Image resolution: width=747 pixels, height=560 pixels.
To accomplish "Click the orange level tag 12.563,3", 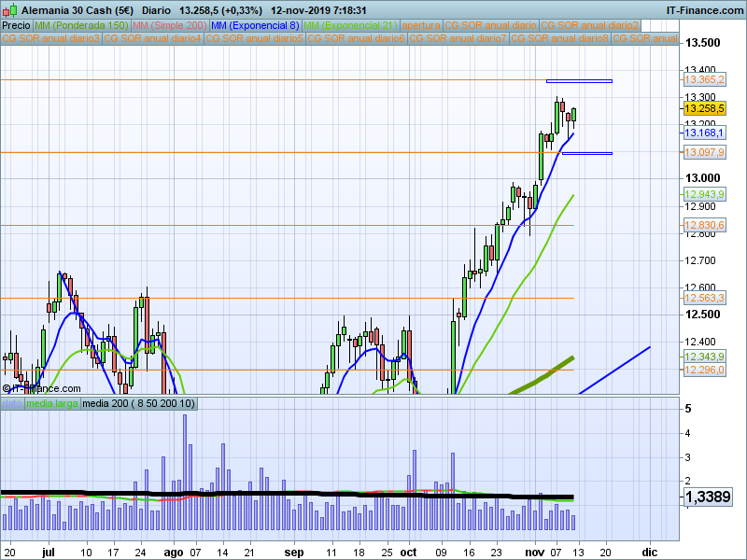I will (705, 298).
